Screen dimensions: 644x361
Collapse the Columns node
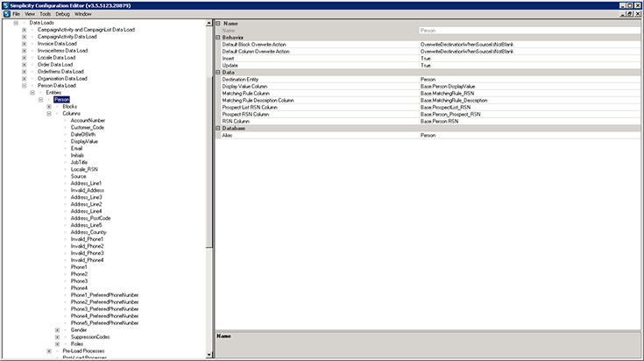tap(49, 114)
